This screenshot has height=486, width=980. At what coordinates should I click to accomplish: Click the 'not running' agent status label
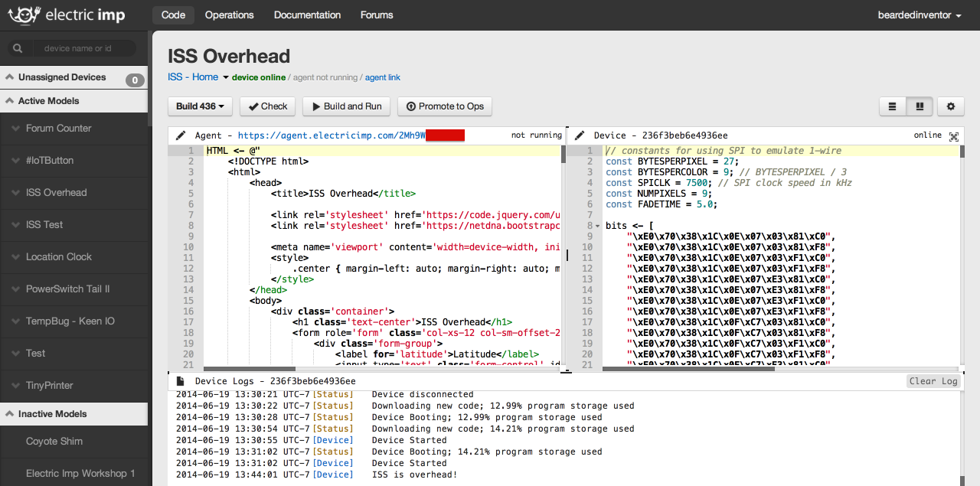point(537,135)
